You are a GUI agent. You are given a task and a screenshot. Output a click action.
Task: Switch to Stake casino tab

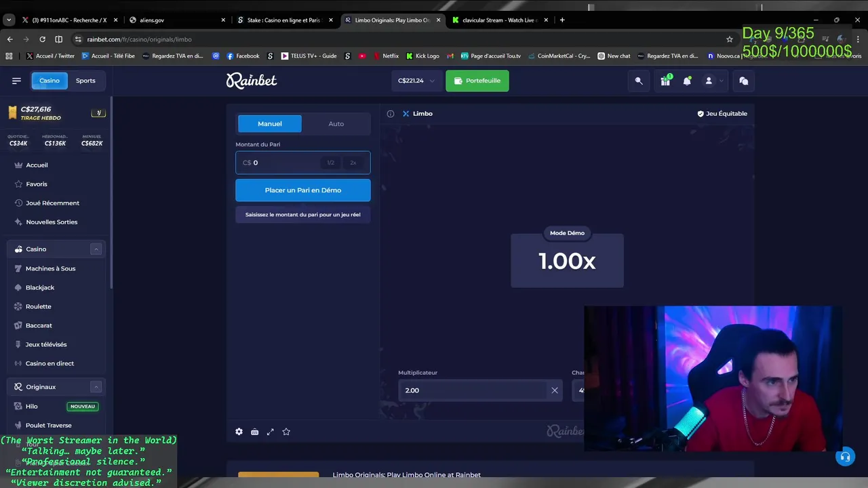point(285,20)
